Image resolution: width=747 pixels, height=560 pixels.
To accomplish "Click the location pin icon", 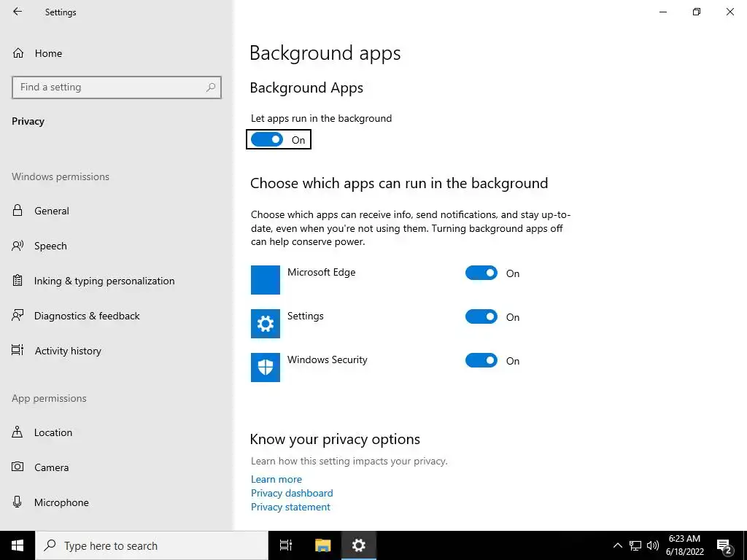I will (x=18, y=432).
